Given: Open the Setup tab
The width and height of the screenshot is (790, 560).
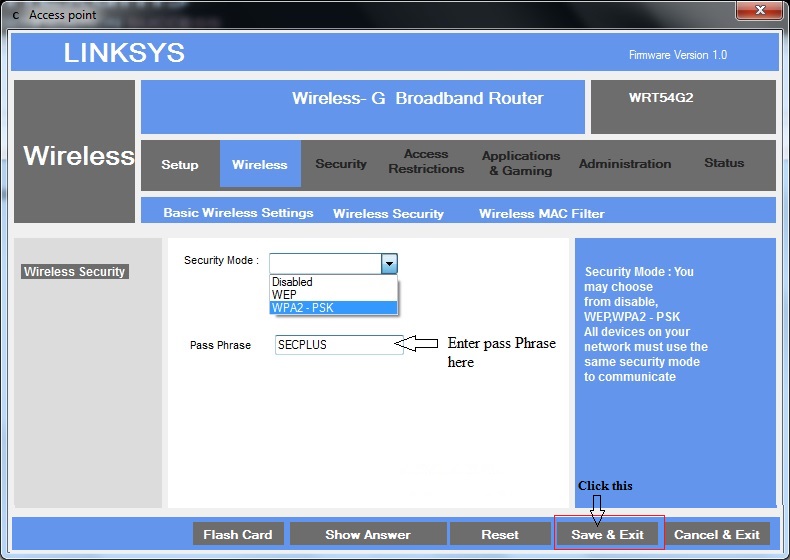Looking at the screenshot, I should 179,165.
